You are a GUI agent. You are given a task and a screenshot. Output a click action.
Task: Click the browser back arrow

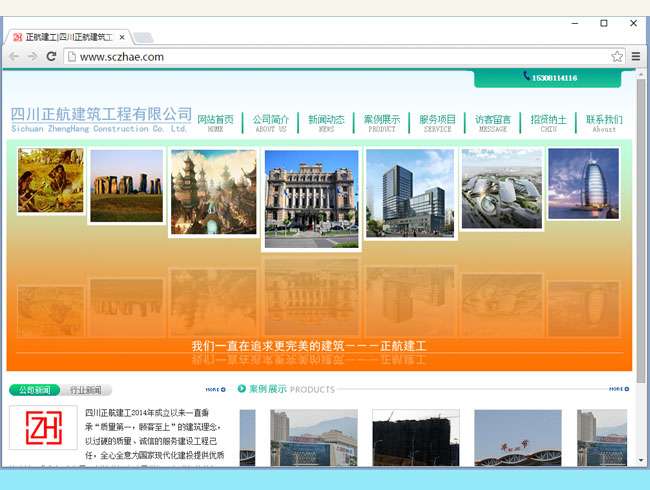click(14, 57)
